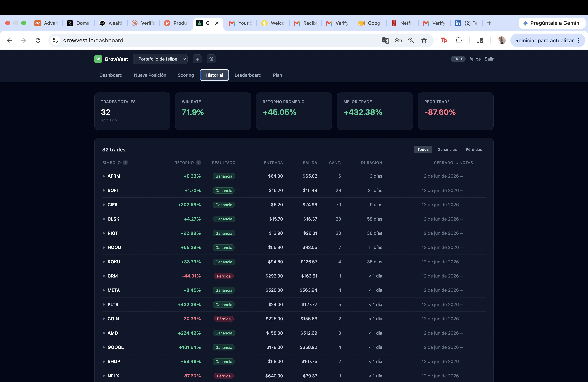Filter trades to Todos
Image resolution: width=588 pixels, height=382 pixels.
coord(423,149)
